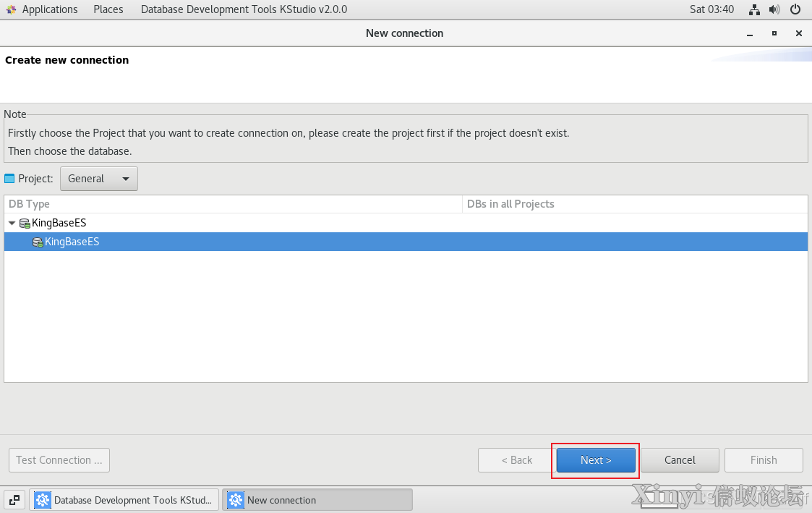Proceed with the Next button
This screenshot has height=513, width=812.
[596, 460]
